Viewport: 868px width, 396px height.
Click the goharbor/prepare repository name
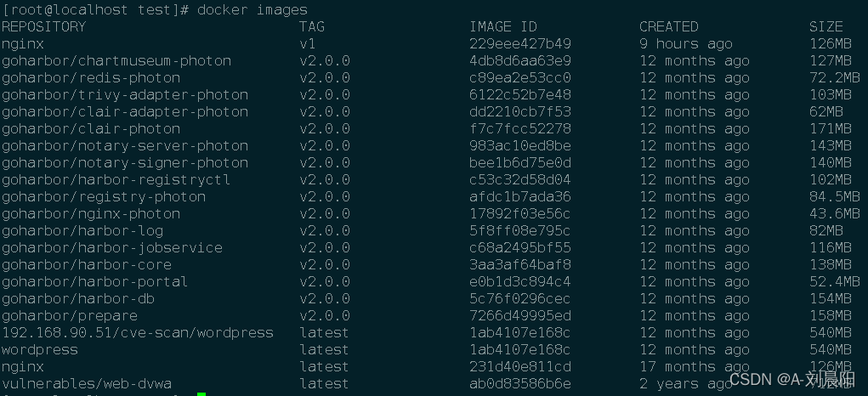pos(69,316)
